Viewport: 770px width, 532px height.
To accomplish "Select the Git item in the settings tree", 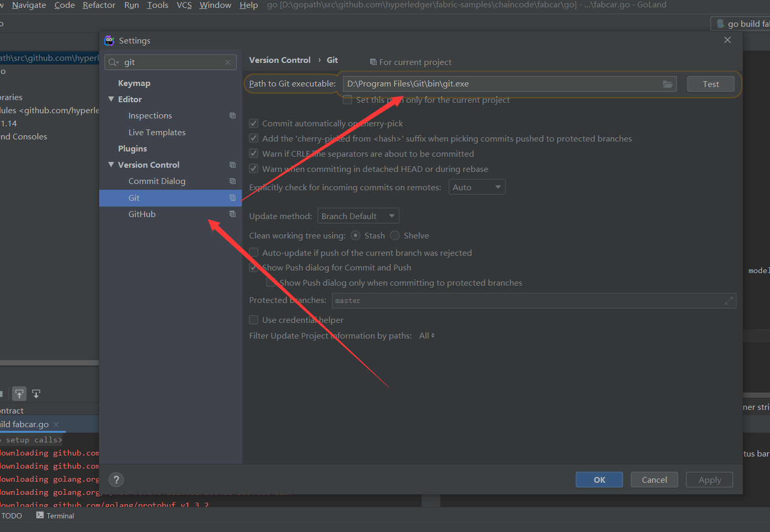I will tap(170, 198).
